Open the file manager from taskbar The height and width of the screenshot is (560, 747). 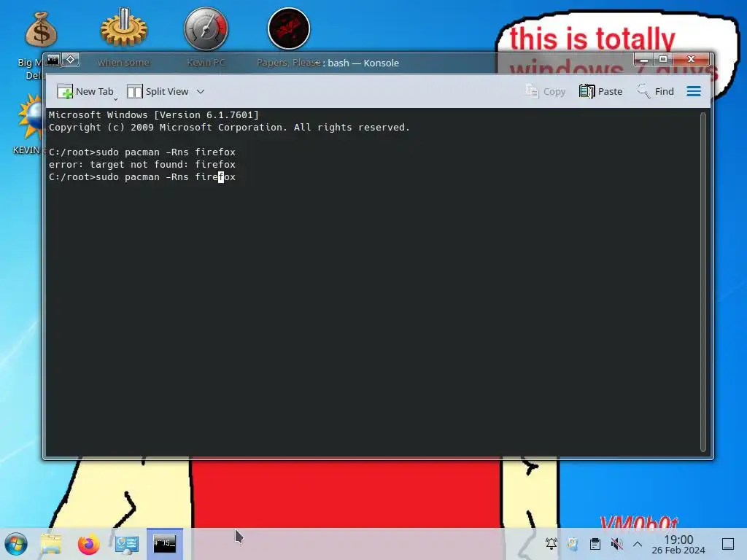click(51, 544)
